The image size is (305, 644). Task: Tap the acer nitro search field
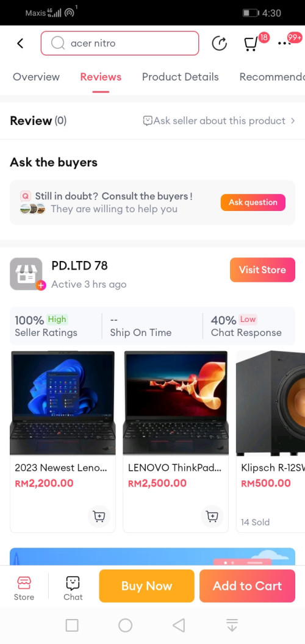(120, 43)
